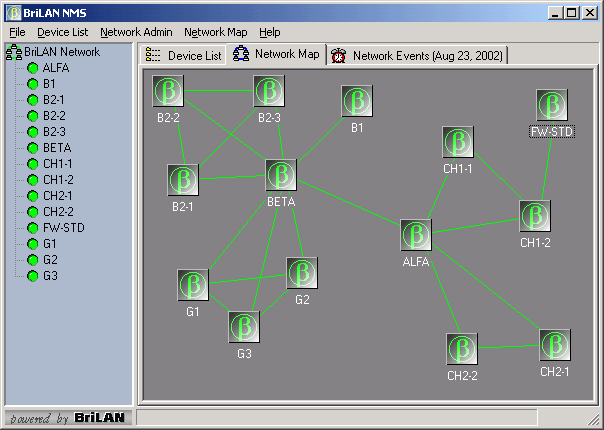Select B2-2 in the device tree

pyautogui.click(x=54, y=116)
